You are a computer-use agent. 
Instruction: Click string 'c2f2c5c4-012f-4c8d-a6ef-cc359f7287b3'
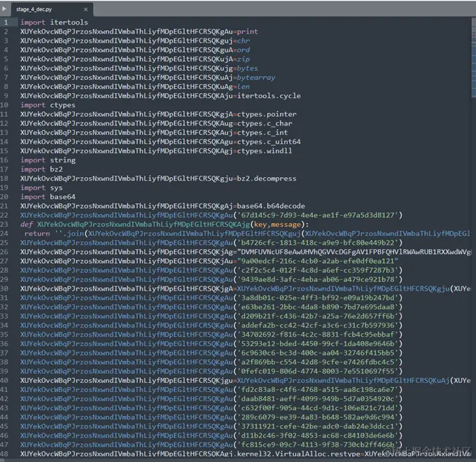318,270
